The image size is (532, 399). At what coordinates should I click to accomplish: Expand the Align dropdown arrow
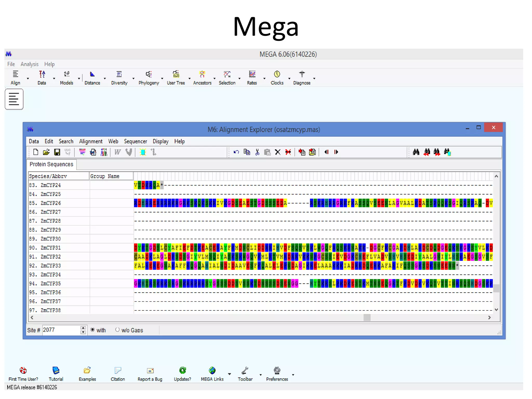tap(28, 78)
